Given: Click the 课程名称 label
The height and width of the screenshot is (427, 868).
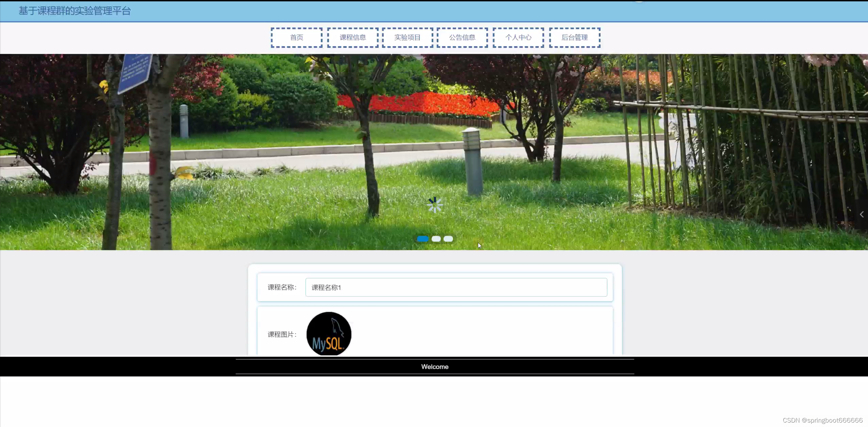Looking at the screenshot, I should coord(282,287).
